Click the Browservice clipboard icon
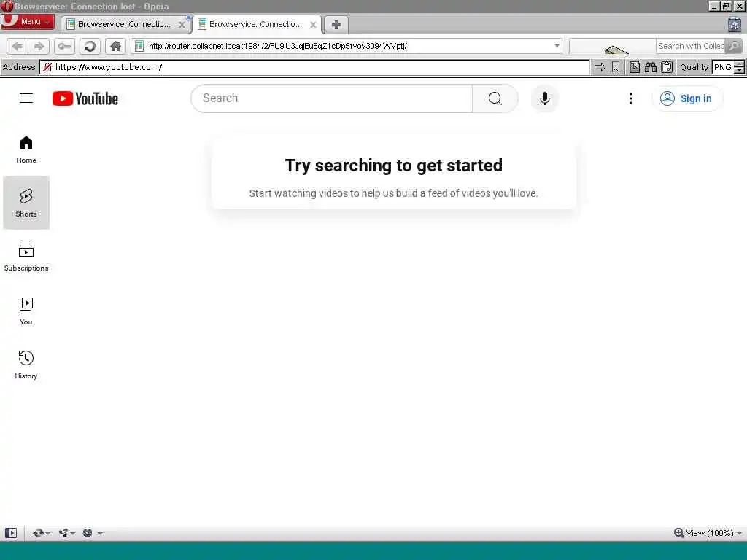Screen dimensions: 747x560 667,67
